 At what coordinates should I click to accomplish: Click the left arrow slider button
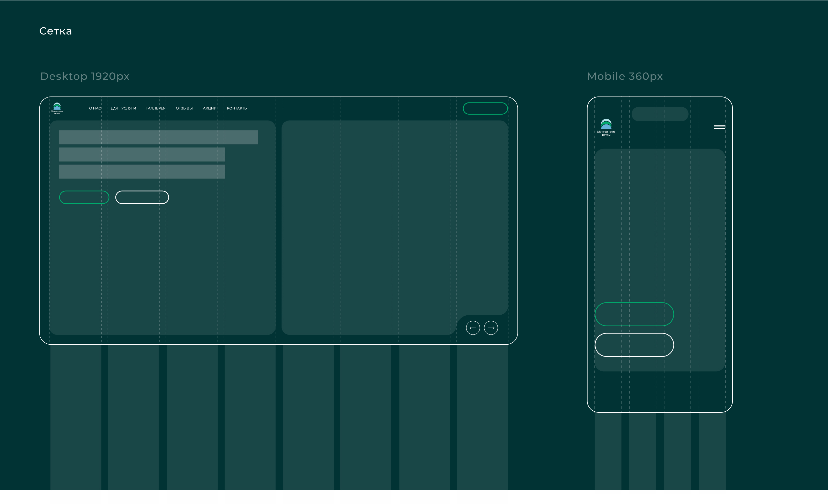click(473, 328)
